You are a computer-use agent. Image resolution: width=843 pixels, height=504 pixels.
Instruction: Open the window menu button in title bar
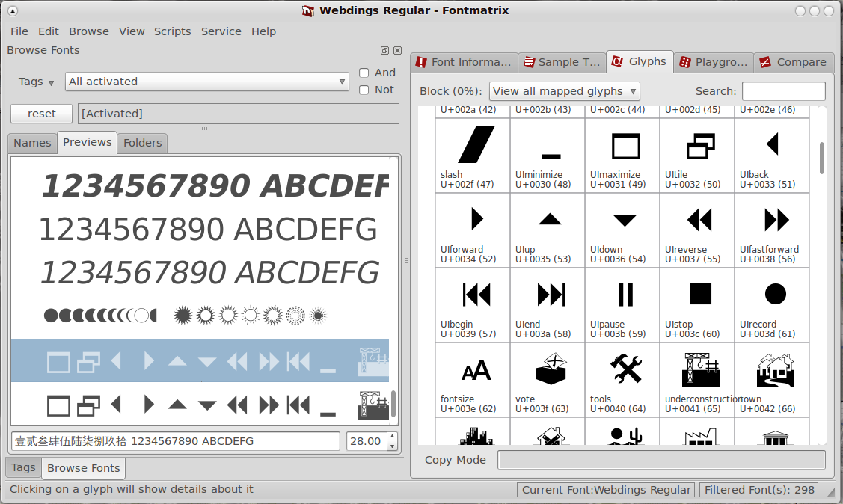point(13,10)
